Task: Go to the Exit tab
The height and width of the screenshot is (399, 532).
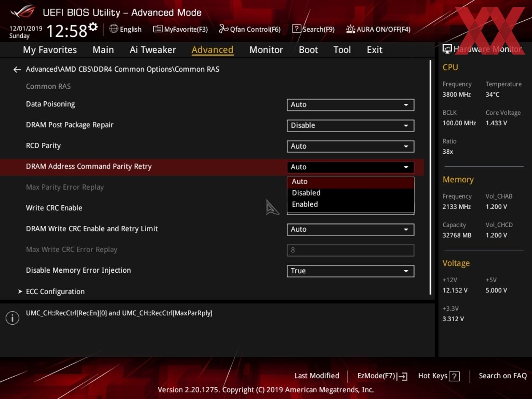Action: coord(374,50)
